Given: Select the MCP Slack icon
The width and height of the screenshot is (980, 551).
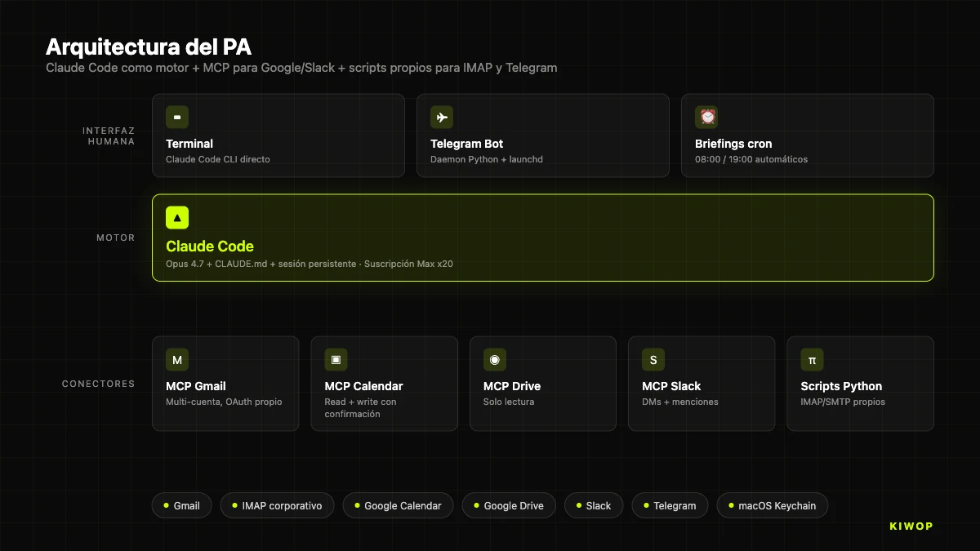Looking at the screenshot, I should coord(653,359).
